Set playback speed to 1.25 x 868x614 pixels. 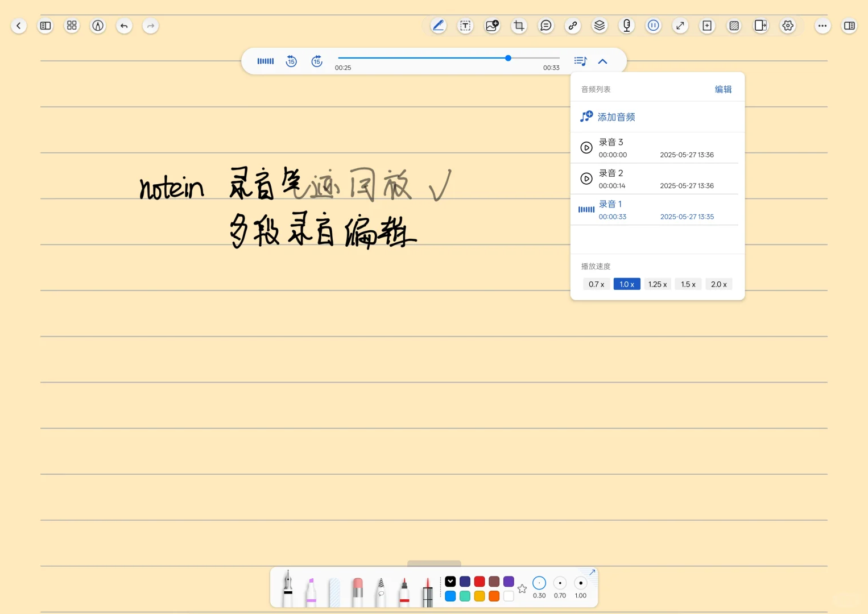click(x=658, y=284)
